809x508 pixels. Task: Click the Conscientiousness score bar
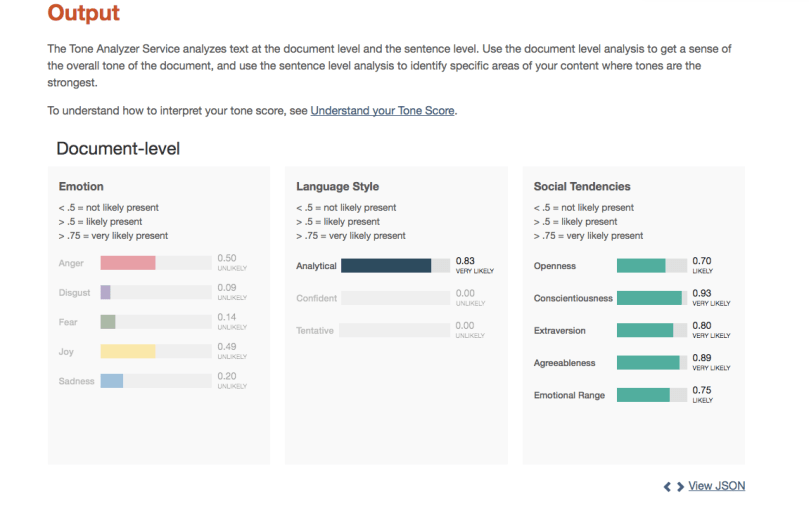tap(649, 298)
